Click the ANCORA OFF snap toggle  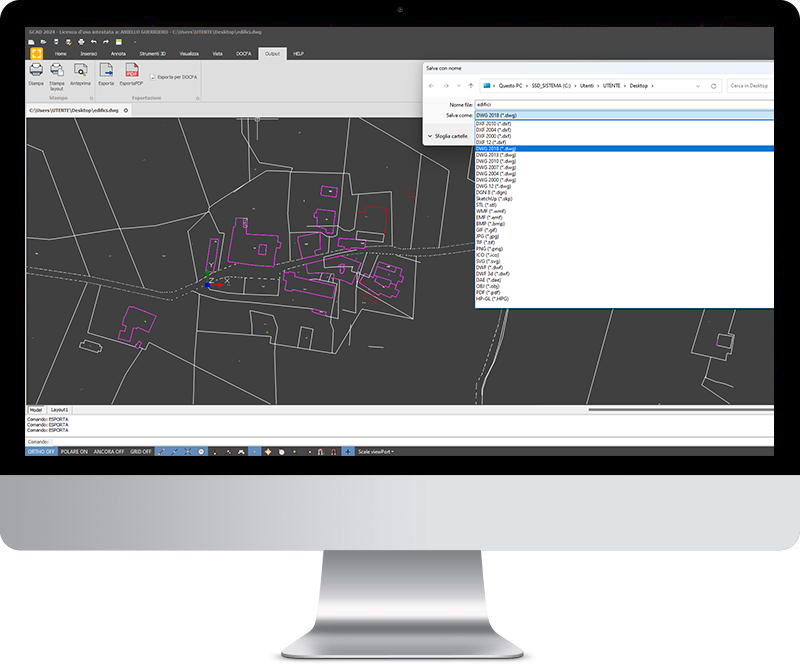click(x=108, y=450)
